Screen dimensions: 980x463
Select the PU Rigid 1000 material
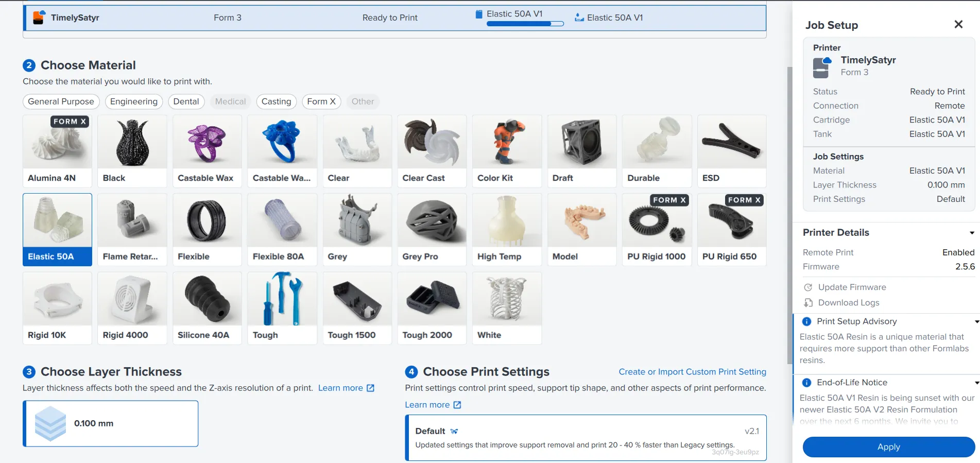(657, 230)
